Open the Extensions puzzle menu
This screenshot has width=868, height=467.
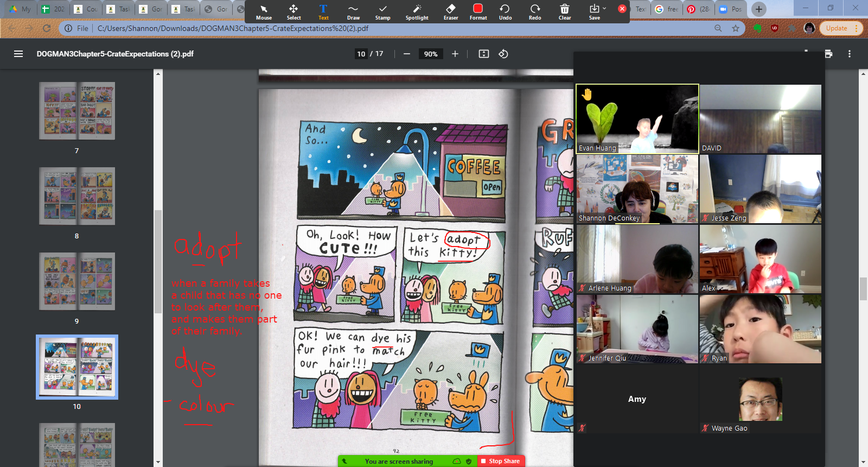(x=792, y=28)
